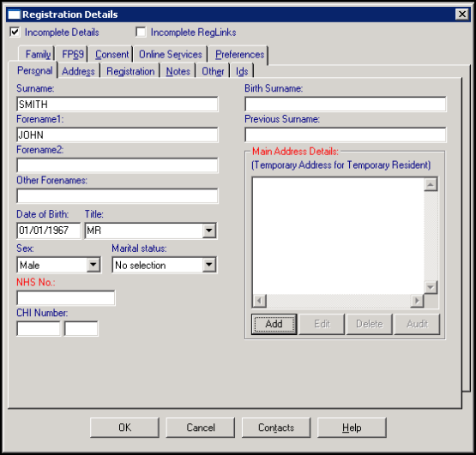This screenshot has height=455, width=476.
Task: Click the scroll left arrow in address list
Action: pos(260,301)
